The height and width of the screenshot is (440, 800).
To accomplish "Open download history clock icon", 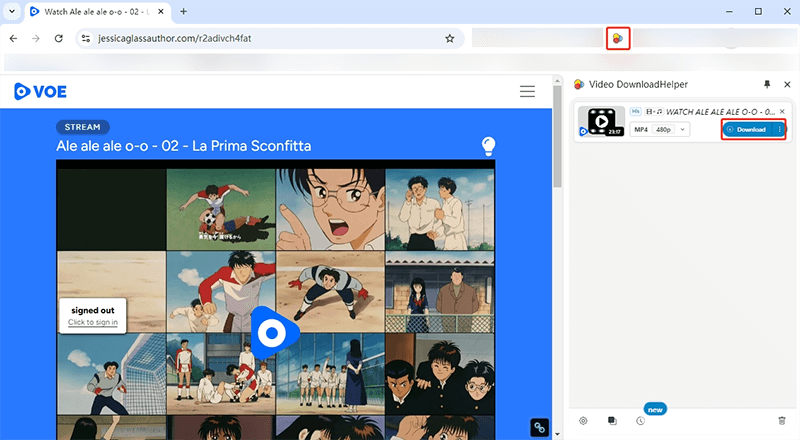I will pos(640,421).
